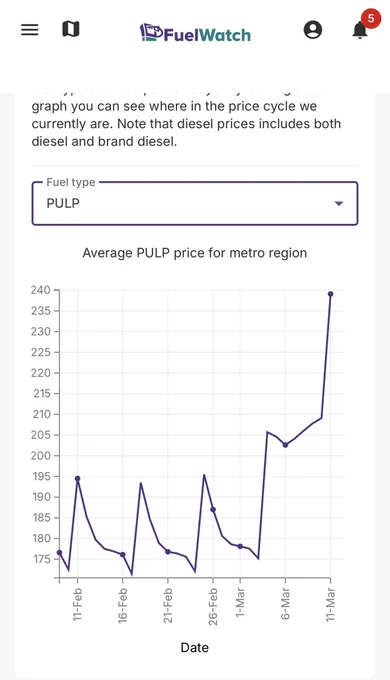Select the 11-Feb data point on graph
The image size is (390, 680).
pos(78,479)
